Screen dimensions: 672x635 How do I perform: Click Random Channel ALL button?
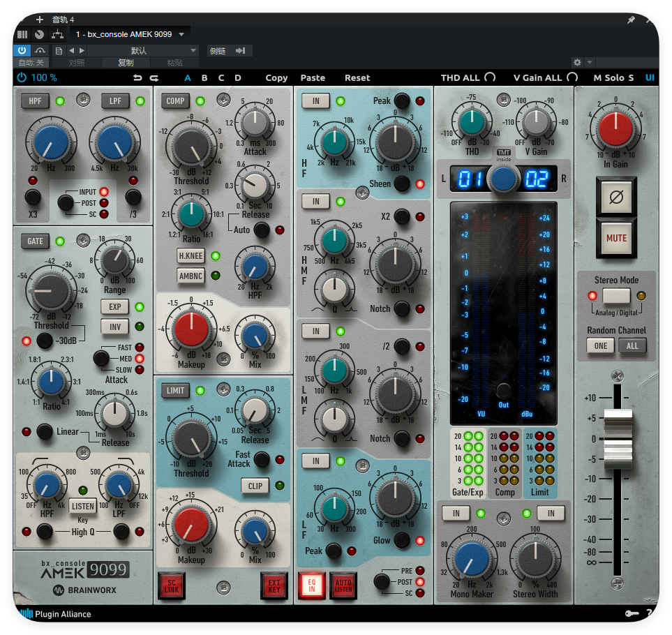(x=632, y=346)
